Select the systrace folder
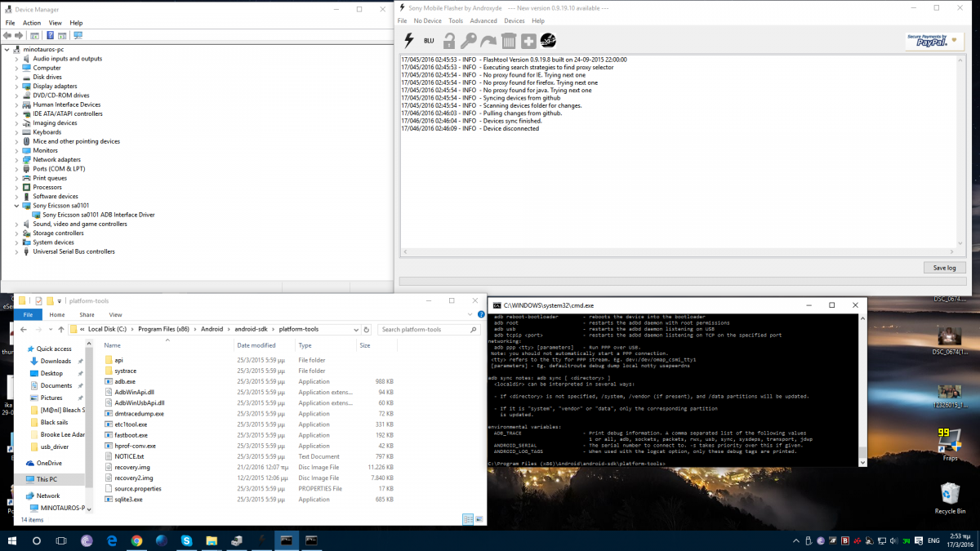The width and height of the screenshot is (980, 551). point(126,371)
